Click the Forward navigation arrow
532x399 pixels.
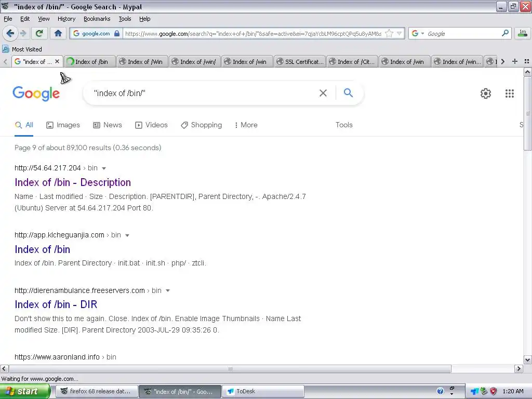click(x=23, y=33)
